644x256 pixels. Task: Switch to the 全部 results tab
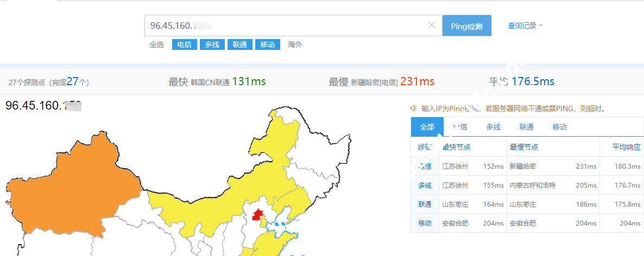pos(427,127)
